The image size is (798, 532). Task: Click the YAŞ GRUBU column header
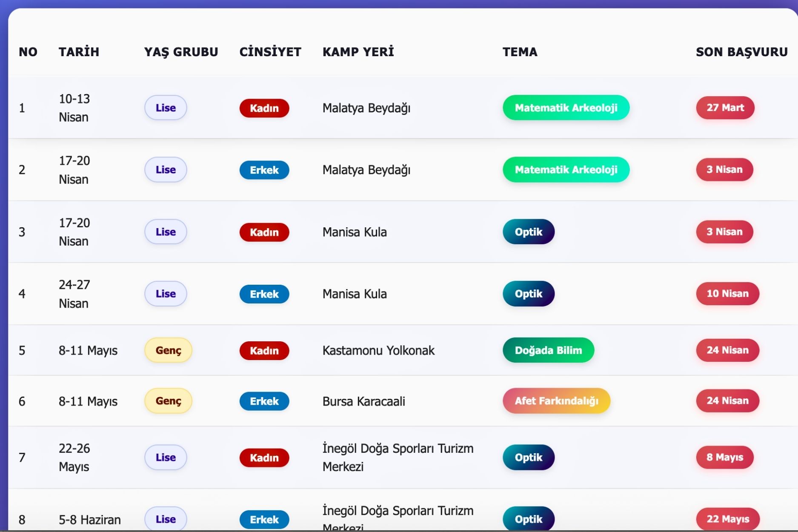pos(181,52)
